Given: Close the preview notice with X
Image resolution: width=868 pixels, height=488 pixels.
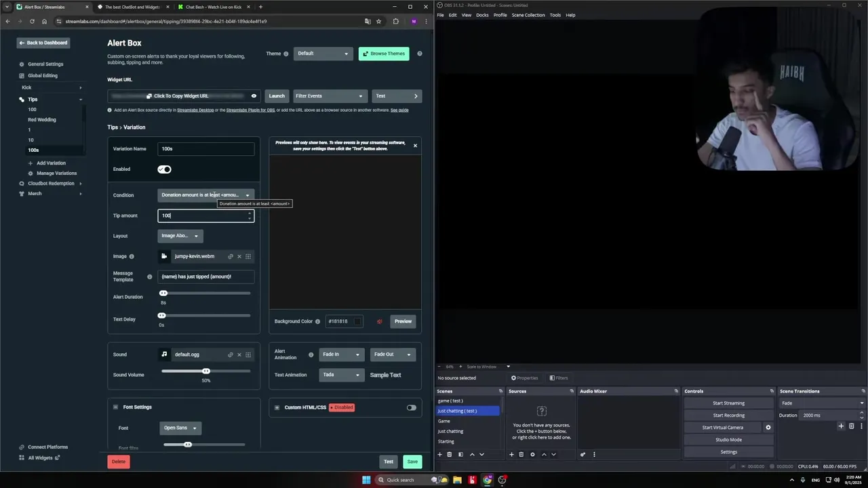Looking at the screenshot, I should (415, 145).
